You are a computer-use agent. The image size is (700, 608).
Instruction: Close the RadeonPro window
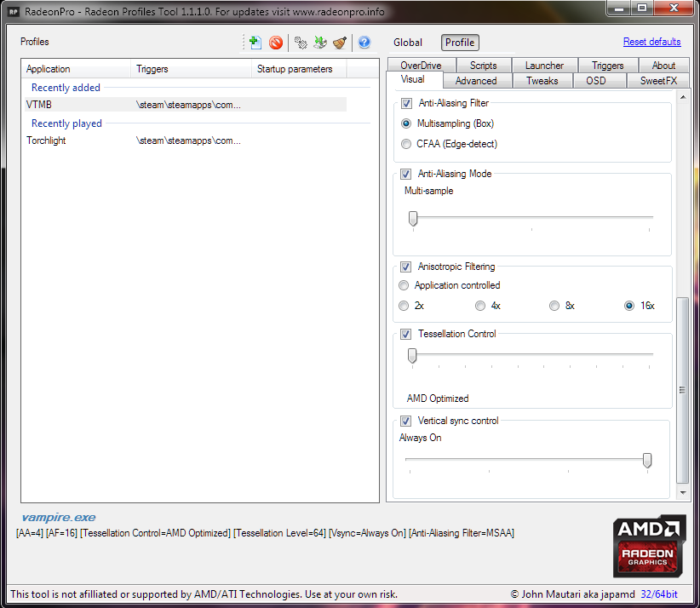tap(674, 8)
